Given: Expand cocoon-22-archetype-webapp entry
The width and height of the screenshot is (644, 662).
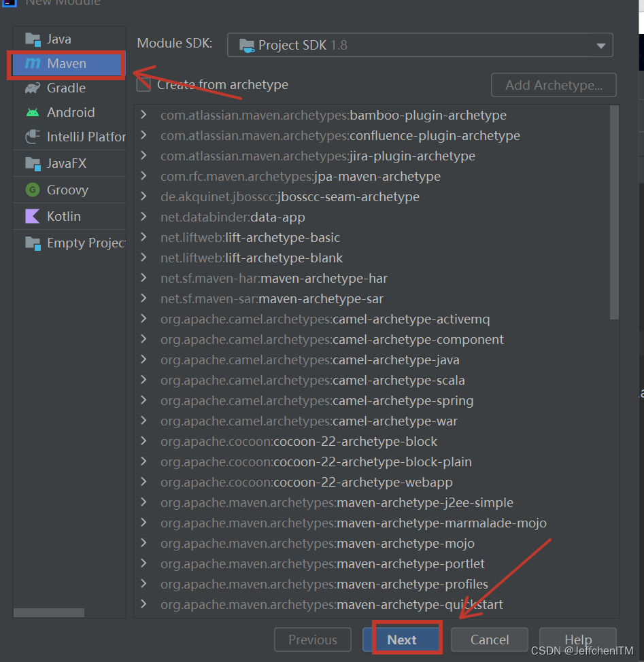Looking at the screenshot, I should tap(143, 482).
